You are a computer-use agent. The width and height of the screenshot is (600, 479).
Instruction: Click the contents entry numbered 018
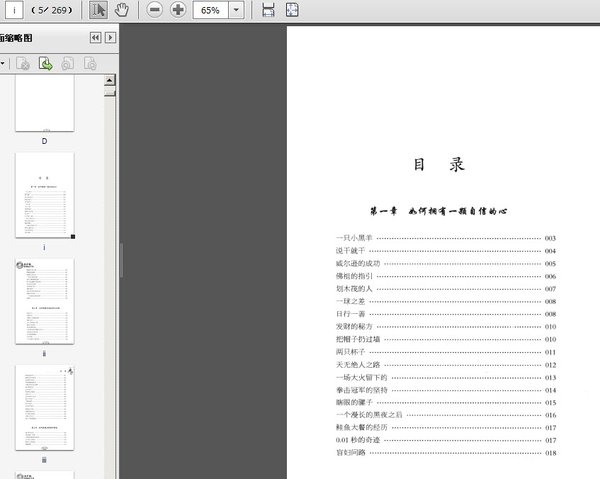[446, 453]
